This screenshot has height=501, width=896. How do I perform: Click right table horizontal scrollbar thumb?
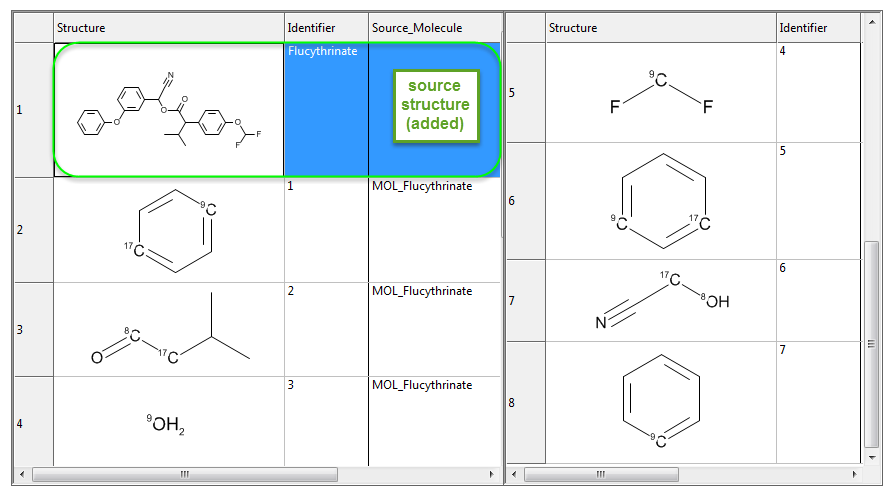click(x=601, y=474)
